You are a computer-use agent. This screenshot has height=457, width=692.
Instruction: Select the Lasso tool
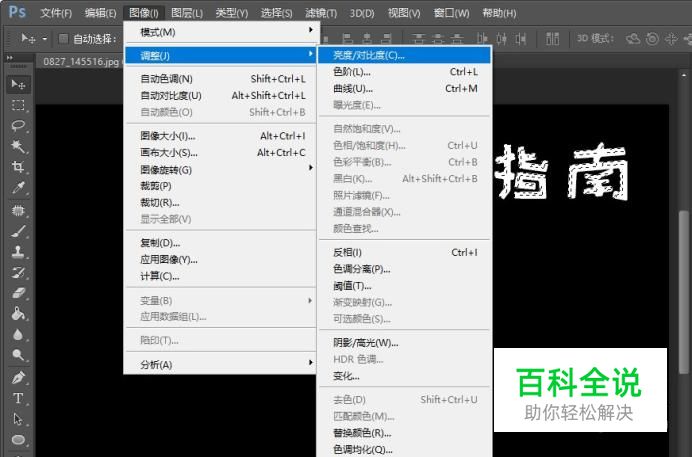point(18,126)
